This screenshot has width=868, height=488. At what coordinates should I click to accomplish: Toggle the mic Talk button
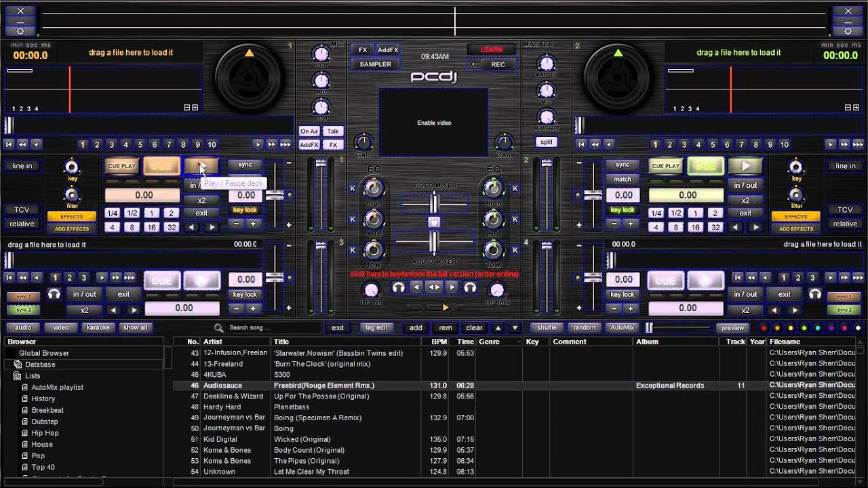(x=333, y=131)
